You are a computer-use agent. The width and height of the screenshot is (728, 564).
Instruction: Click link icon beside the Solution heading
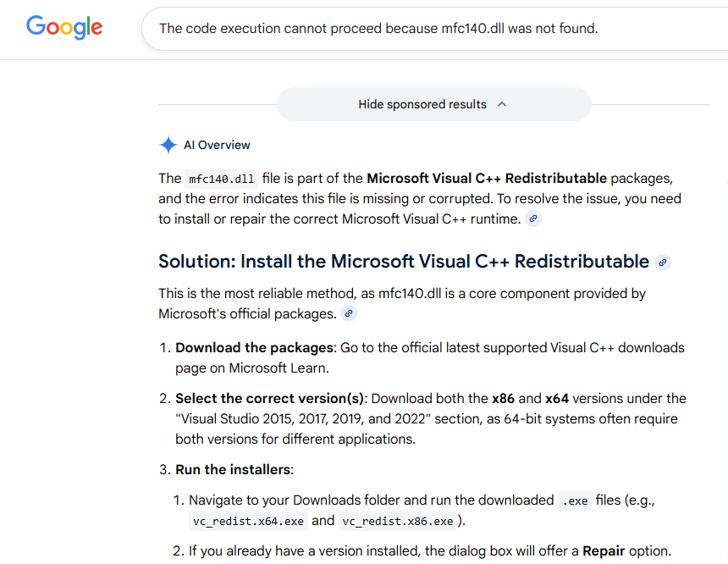663,263
